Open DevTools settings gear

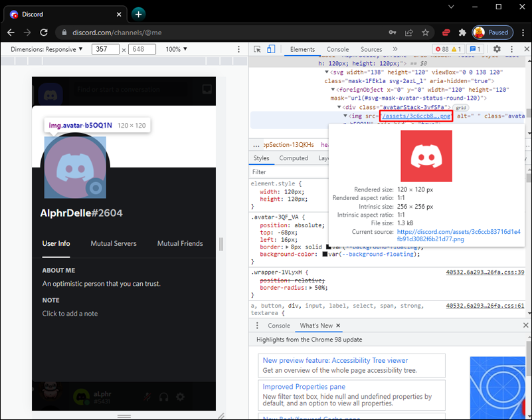click(x=497, y=49)
